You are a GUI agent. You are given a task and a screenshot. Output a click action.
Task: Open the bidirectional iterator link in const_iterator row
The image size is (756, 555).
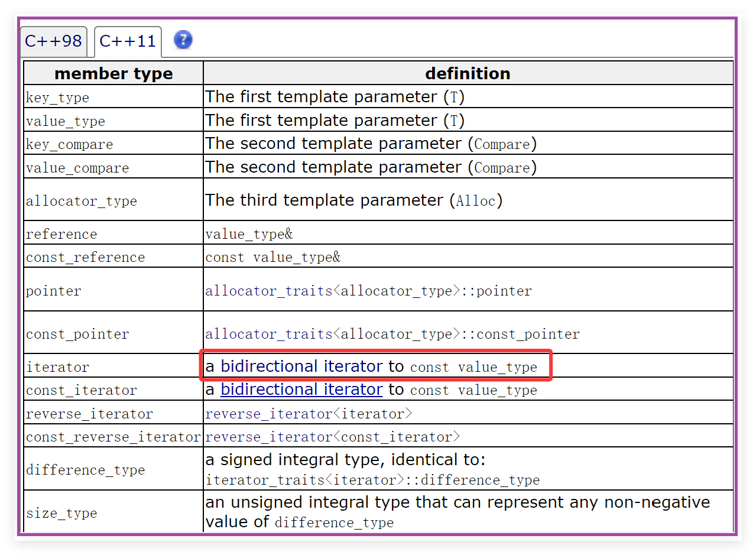pos(301,390)
